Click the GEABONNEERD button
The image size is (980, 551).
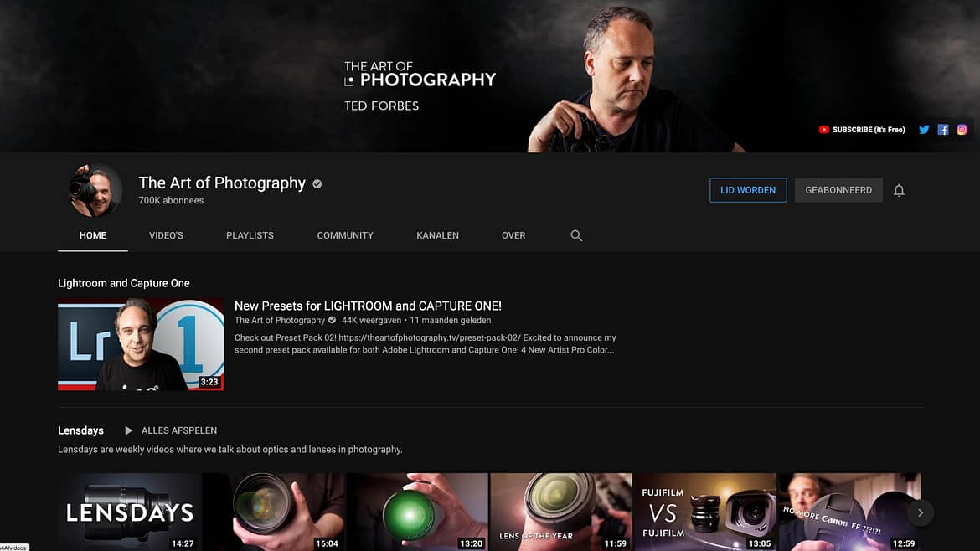click(838, 190)
